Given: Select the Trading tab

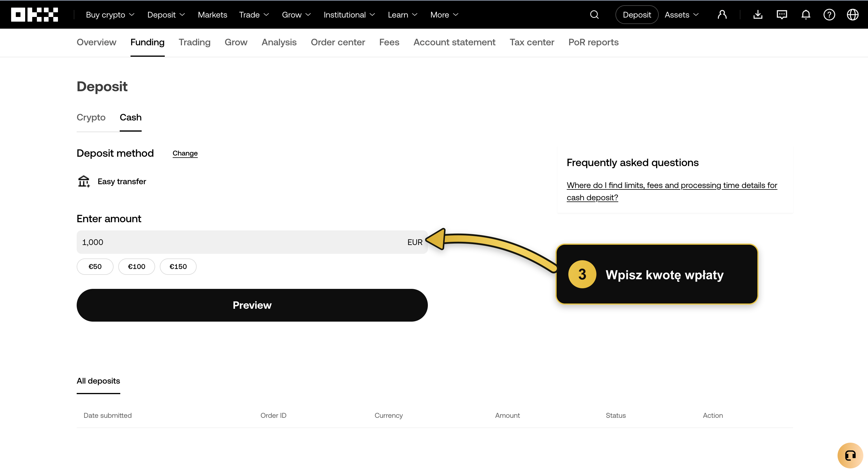Looking at the screenshot, I should (x=194, y=42).
